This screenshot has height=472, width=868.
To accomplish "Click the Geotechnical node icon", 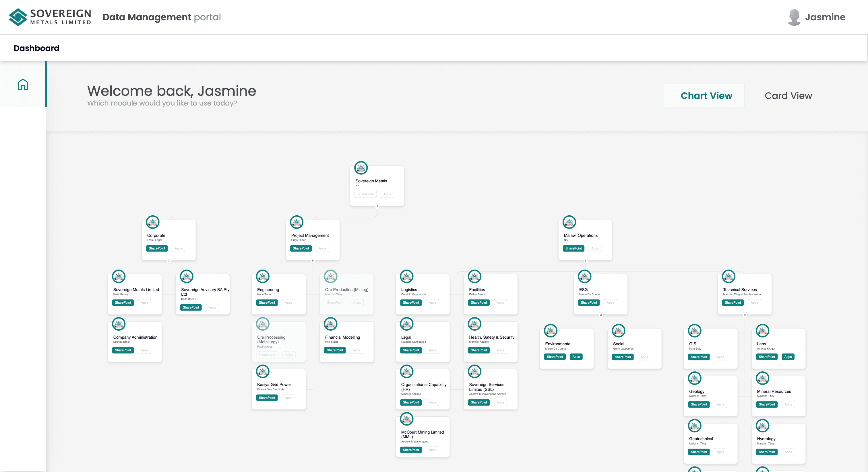I will [695, 426].
